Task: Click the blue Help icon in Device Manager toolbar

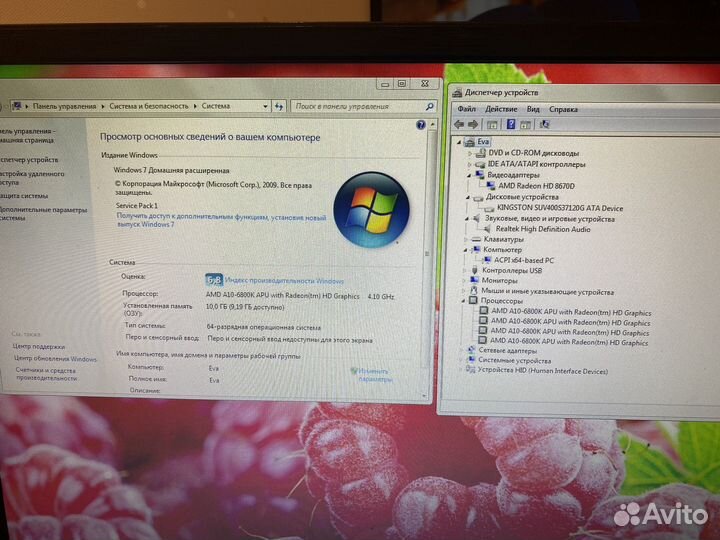Action: [511, 124]
